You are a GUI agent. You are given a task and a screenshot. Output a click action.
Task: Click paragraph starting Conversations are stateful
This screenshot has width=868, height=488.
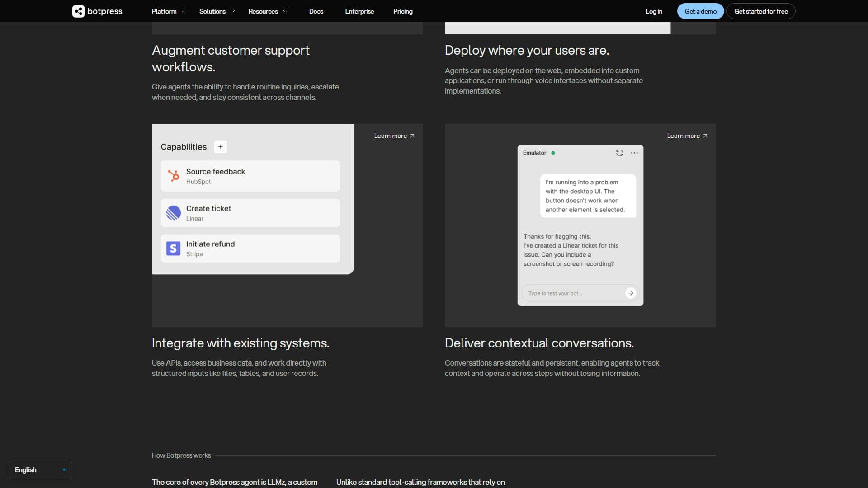pos(552,368)
